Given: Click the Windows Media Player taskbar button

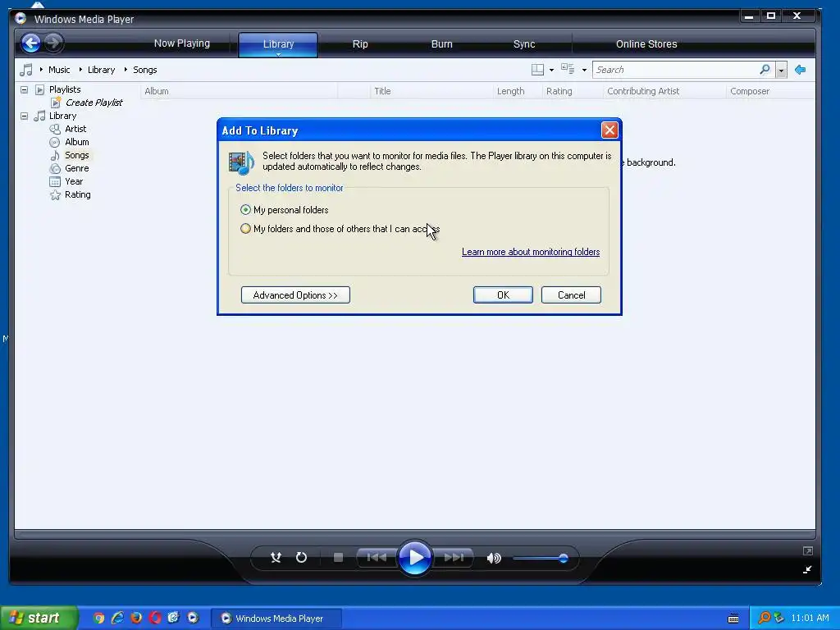Looking at the screenshot, I should [275, 619].
